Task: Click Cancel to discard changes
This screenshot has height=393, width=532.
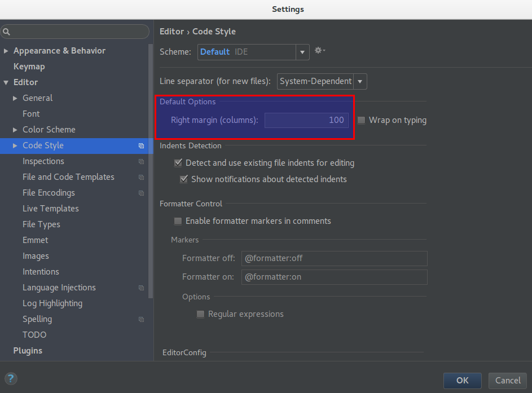Action: (x=507, y=381)
